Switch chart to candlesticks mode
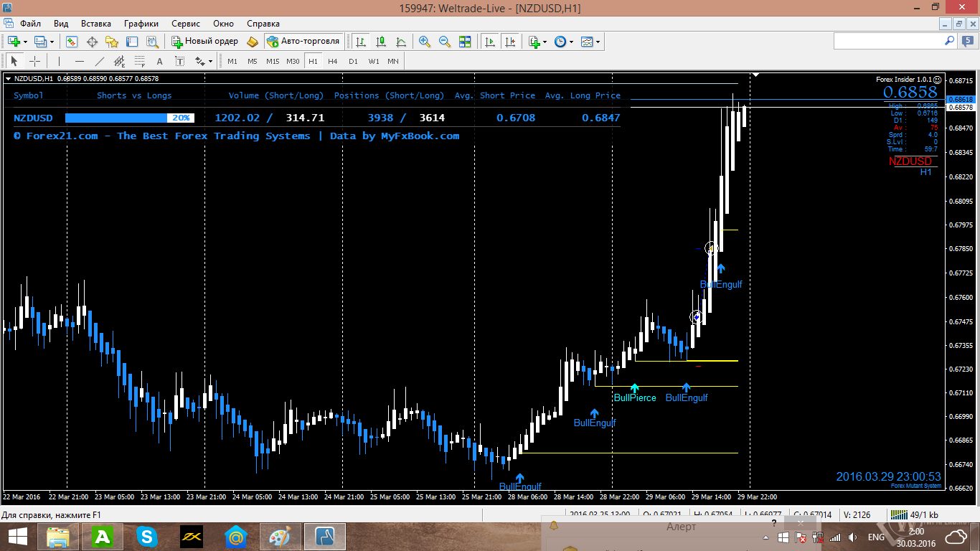 point(381,42)
